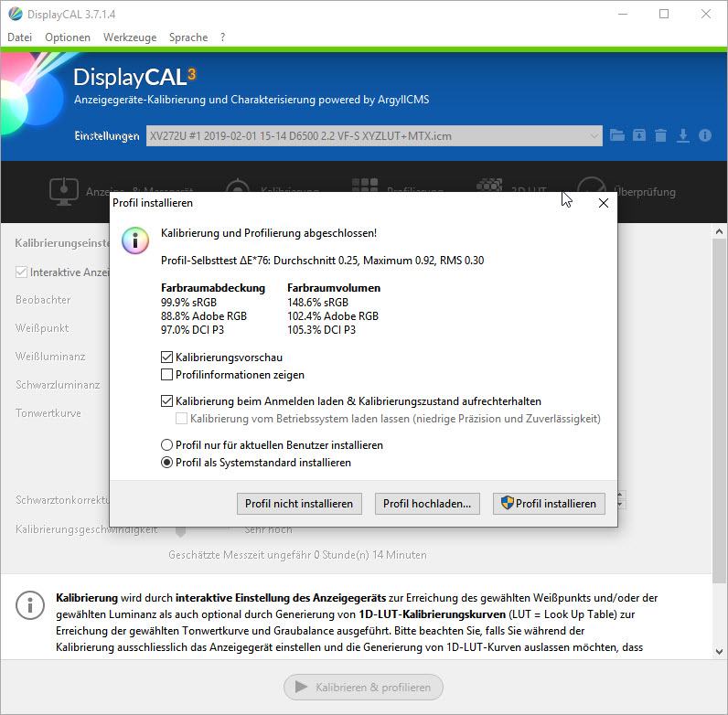Click the open settings folder icon

coord(616,135)
